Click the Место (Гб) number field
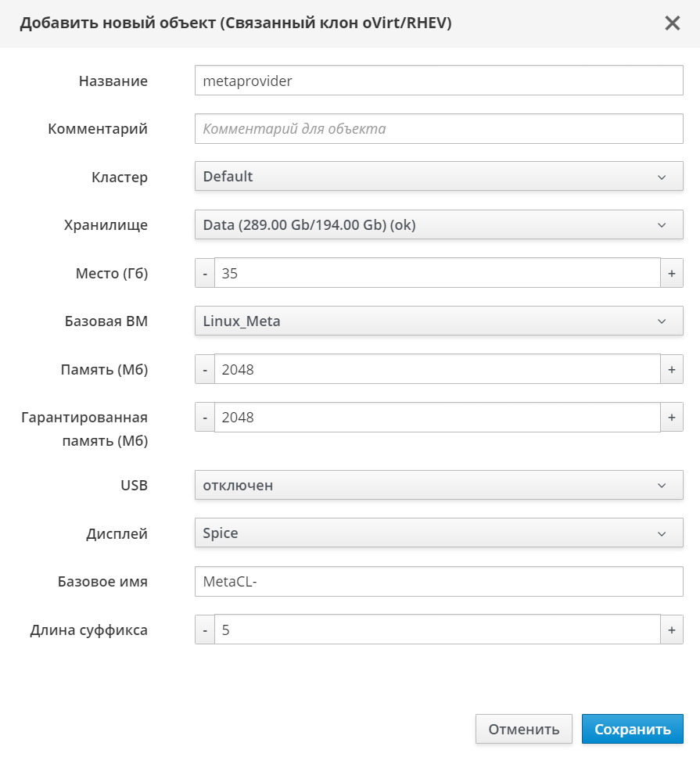 pos(438,274)
